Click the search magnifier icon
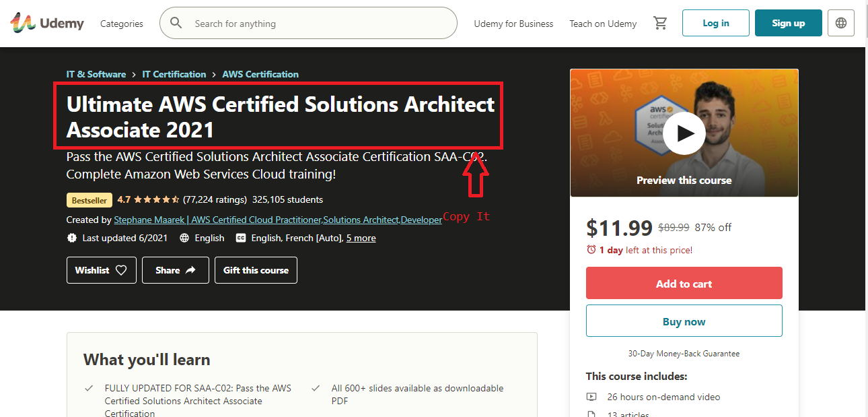 tap(176, 24)
